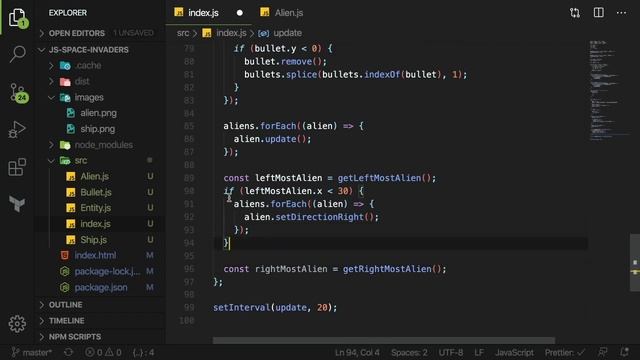Click the master branch indicator
The image size is (640, 360).
(x=31, y=352)
